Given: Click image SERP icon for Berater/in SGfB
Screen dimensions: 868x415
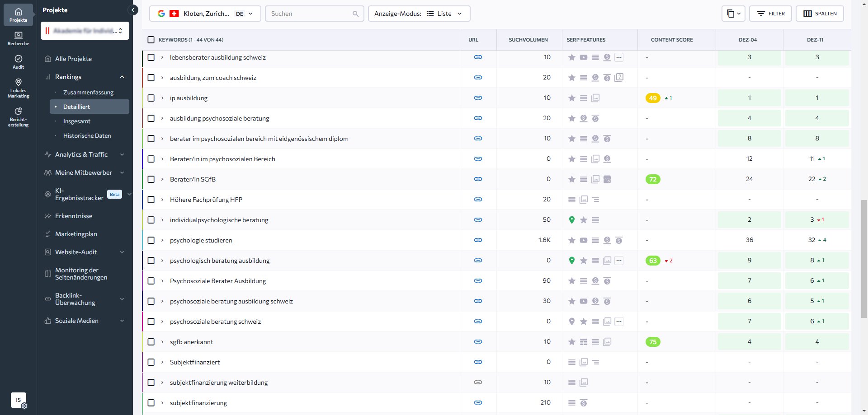Looking at the screenshot, I should (x=595, y=179).
